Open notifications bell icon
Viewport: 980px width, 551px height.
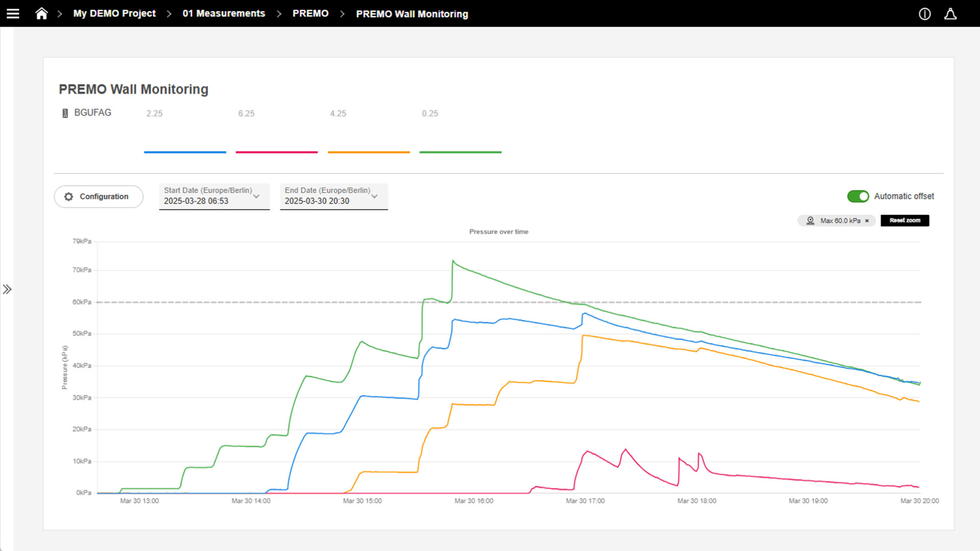click(x=950, y=14)
